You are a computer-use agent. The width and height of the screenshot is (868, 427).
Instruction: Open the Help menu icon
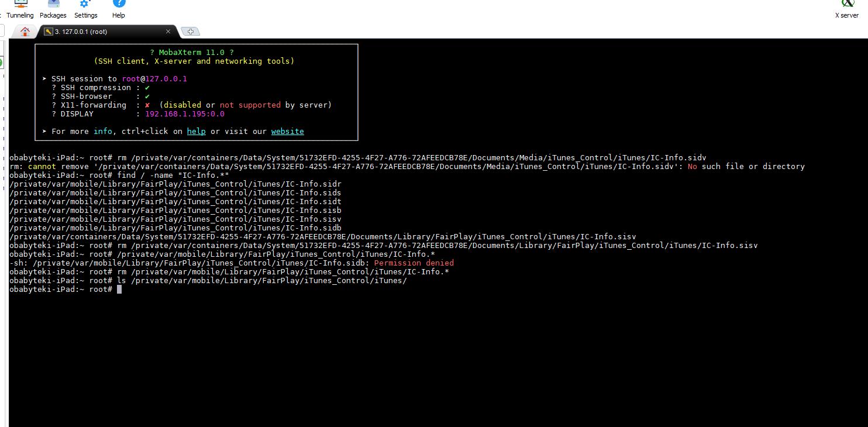pyautogui.click(x=119, y=10)
